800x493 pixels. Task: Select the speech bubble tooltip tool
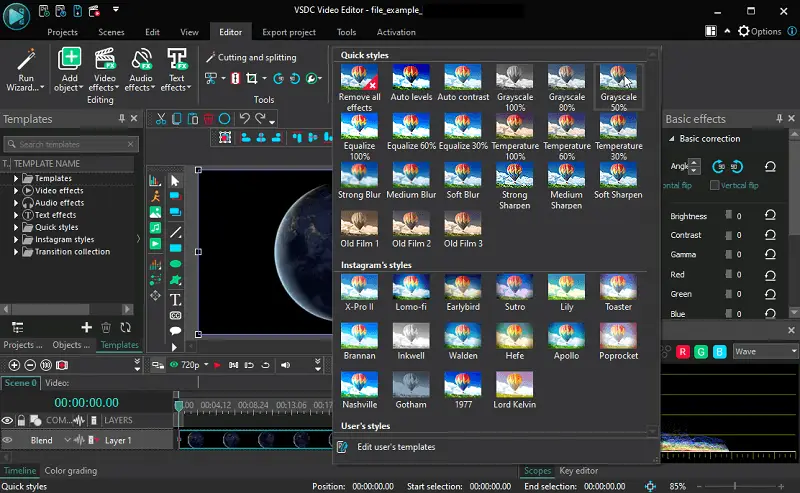point(175,331)
